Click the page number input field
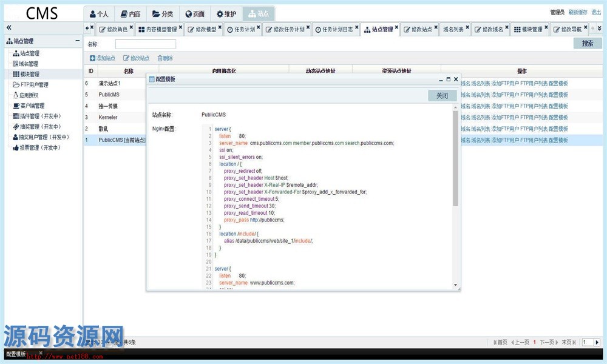Viewport: 607px width, 364px height. coord(588,342)
